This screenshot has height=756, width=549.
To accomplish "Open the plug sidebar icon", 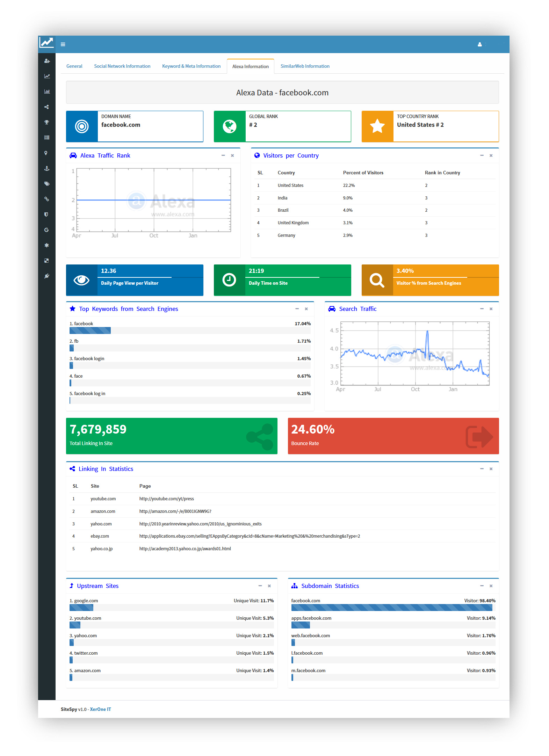I will pos(47,276).
